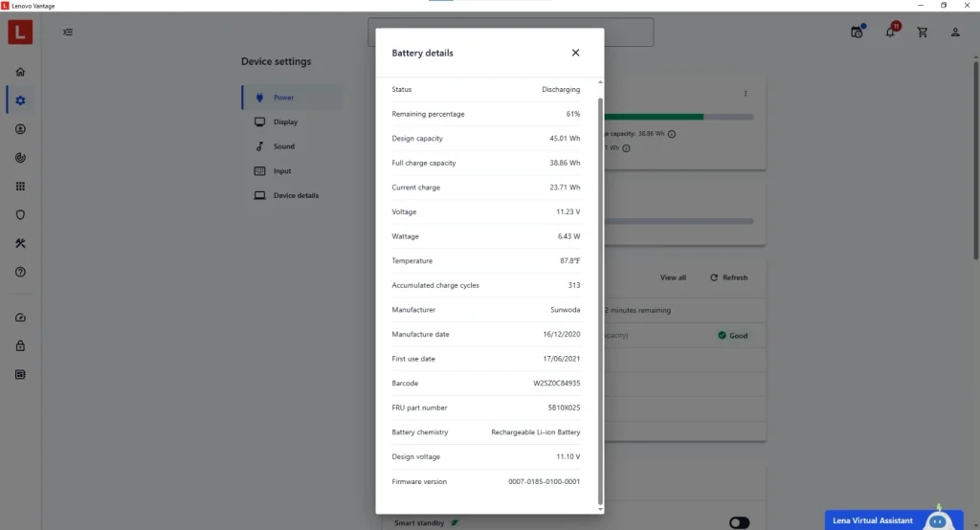
Task: Click the 17/06/2021 first use date
Action: pyautogui.click(x=561, y=359)
